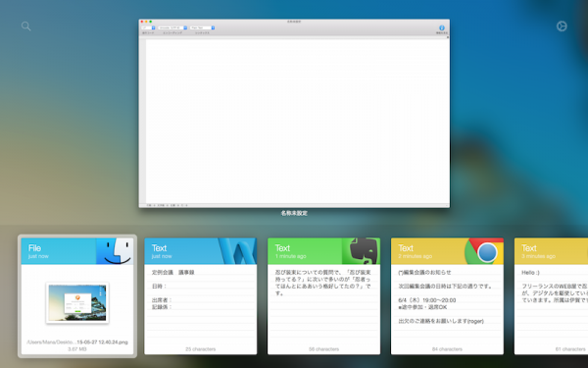Click the 61 characters count label
This screenshot has height=368, width=588.
[x=570, y=349]
